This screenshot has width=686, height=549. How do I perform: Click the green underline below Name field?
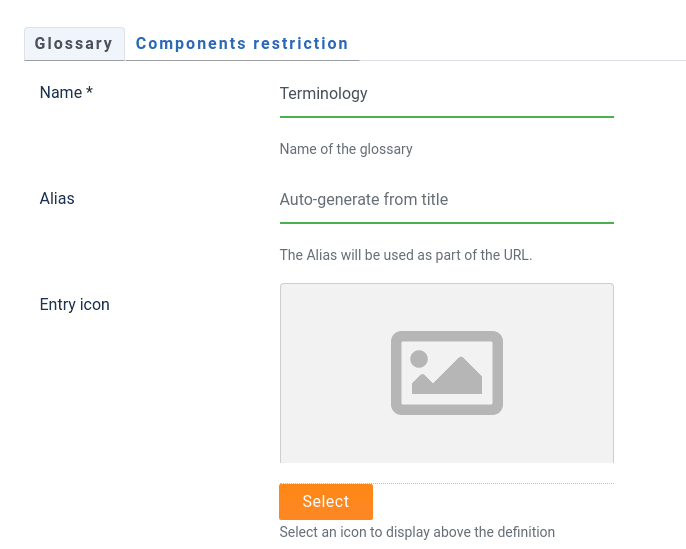(x=446, y=117)
